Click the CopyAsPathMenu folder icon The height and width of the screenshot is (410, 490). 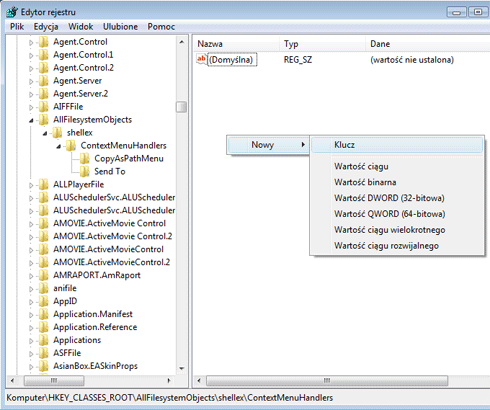point(85,159)
